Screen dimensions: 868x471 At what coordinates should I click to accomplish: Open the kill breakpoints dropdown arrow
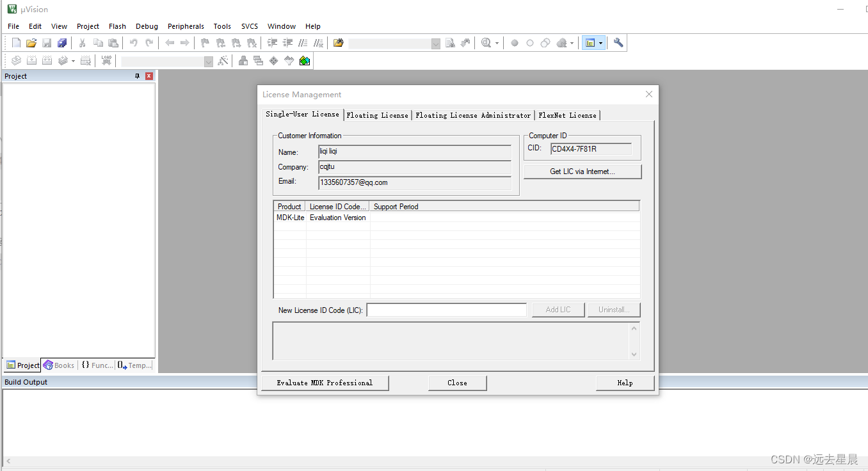572,44
